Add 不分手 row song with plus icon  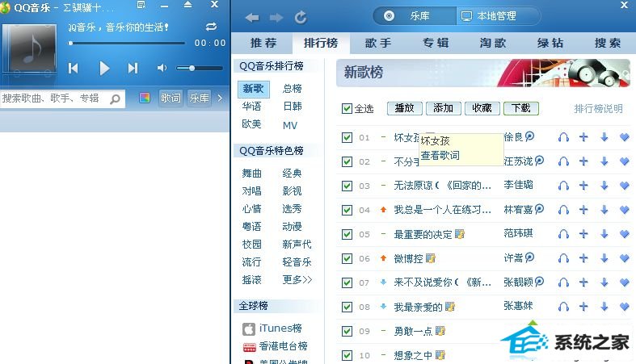583,161
